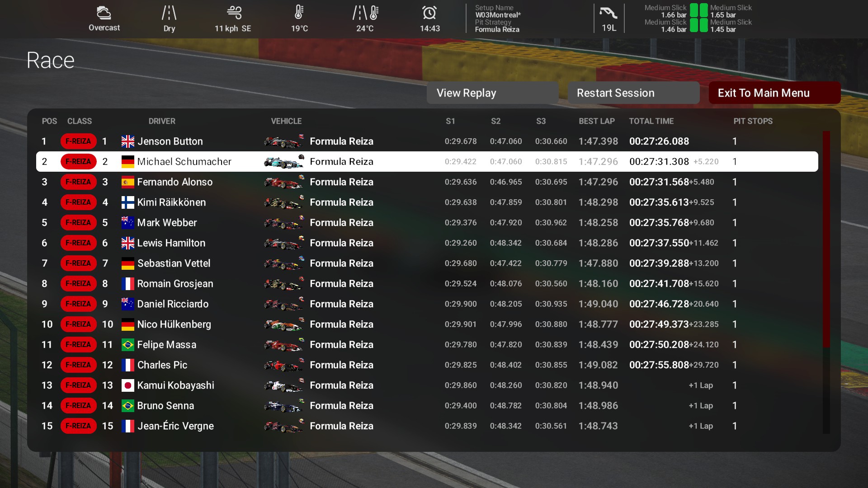Viewport: 868px width, 488px height.
Task: Click the rear-left green tyre indicator
Action: (694, 25)
